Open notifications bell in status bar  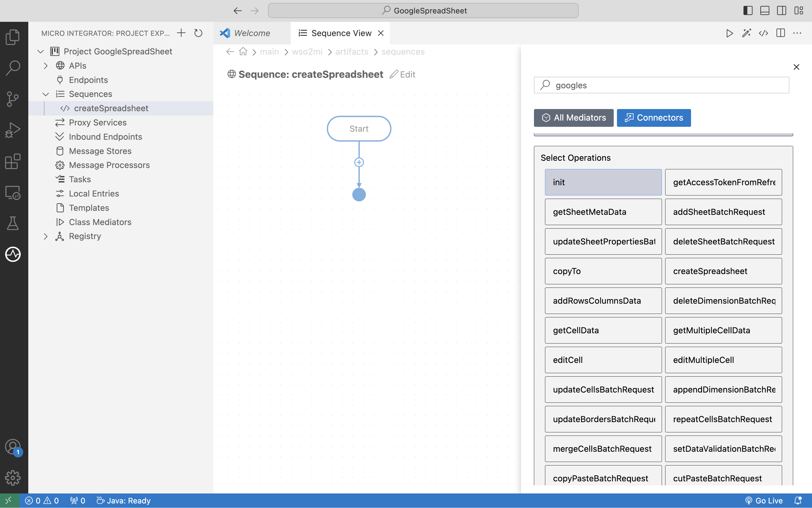click(798, 501)
